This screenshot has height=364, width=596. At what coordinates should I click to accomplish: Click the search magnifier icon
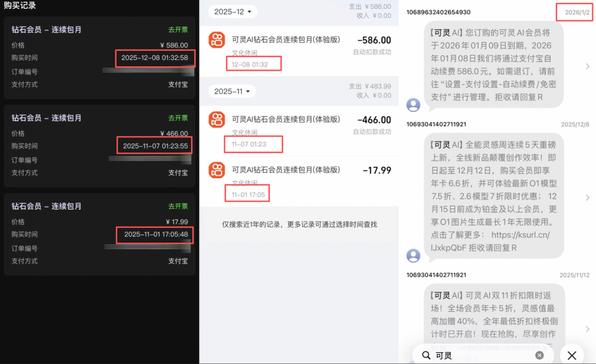[x=426, y=355]
